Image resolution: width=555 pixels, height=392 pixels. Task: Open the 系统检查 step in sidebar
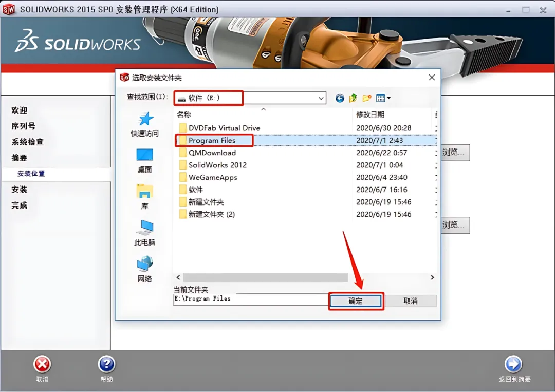pyautogui.click(x=28, y=142)
